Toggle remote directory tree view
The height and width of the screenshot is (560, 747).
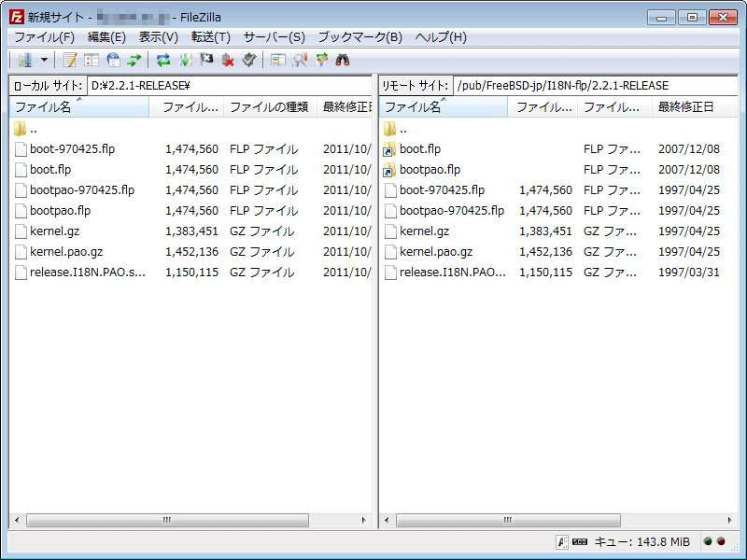click(x=113, y=60)
